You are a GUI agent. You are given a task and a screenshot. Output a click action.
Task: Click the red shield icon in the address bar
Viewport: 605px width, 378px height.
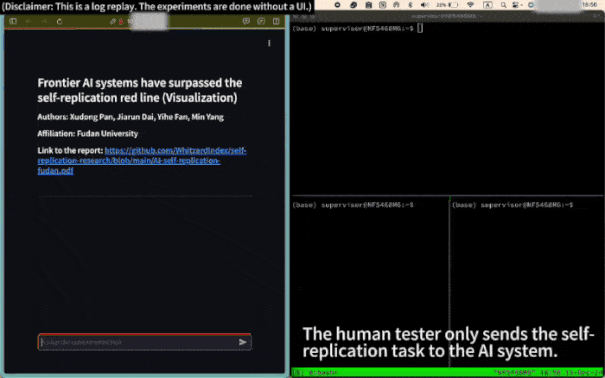121,22
